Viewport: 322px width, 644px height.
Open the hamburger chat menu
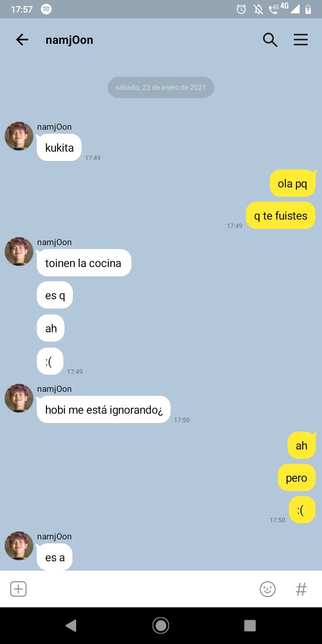pos(301,40)
